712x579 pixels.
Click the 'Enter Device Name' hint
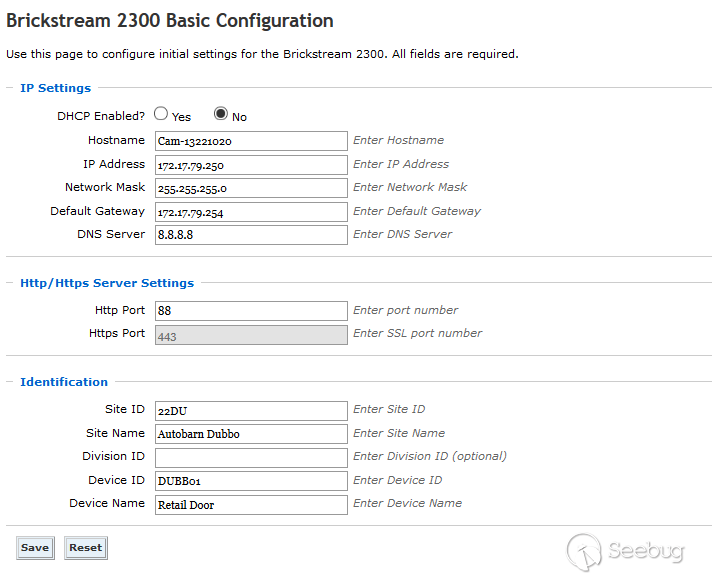pyautogui.click(x=408, y=503)
